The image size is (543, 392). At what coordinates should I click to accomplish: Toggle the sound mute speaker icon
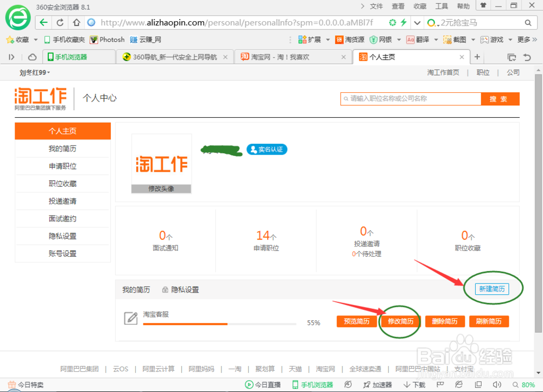click(x=497, y=385)
